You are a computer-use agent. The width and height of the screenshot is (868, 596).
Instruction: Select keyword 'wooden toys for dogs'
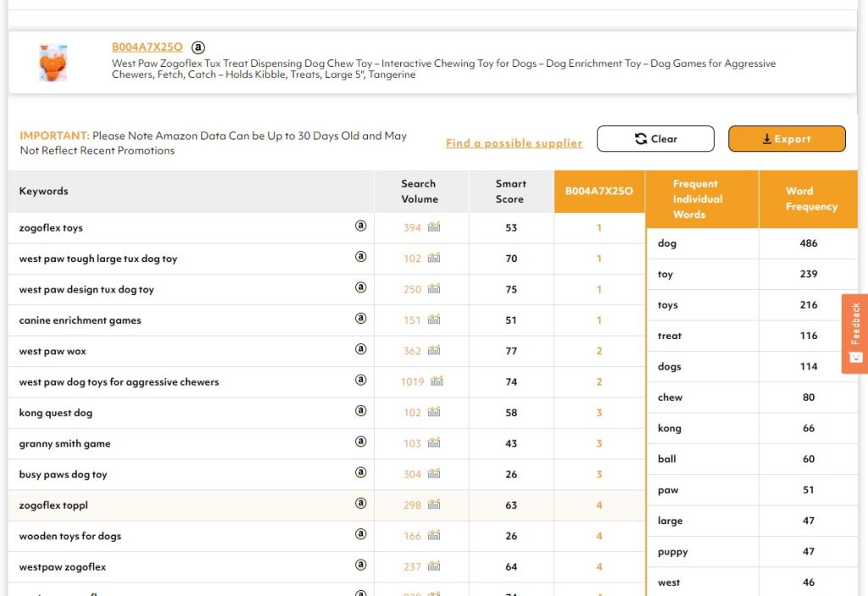[x=70, y=536]
